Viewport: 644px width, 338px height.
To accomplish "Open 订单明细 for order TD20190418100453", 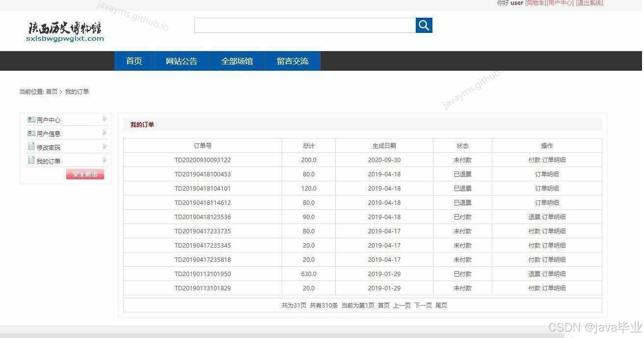I will click(x=547, y=174).
